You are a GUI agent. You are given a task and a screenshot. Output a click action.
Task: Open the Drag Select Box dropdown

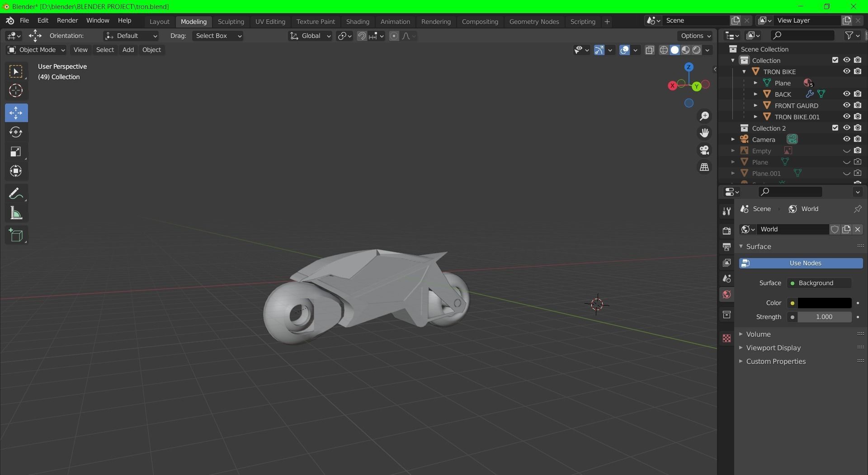point(218,36)
